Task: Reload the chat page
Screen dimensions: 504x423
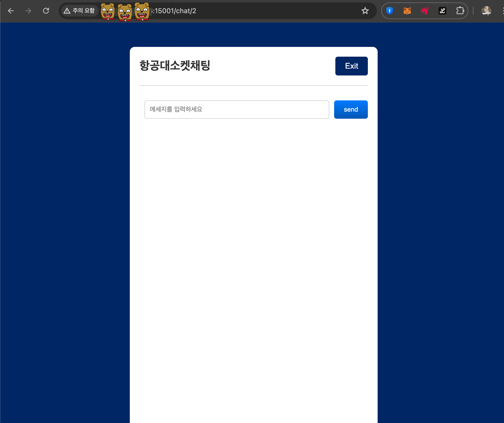Action: (x=46, y=11)
